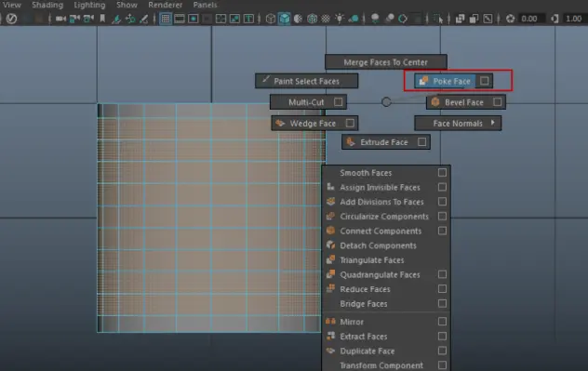Open the Grease Pencil tool icon

144,19
